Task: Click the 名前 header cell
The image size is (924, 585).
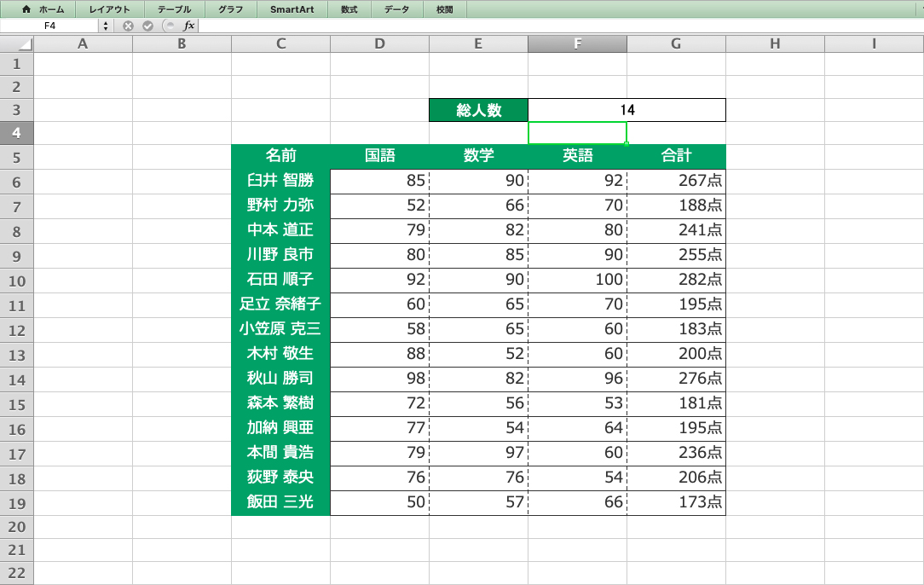Action: point(281,156)
